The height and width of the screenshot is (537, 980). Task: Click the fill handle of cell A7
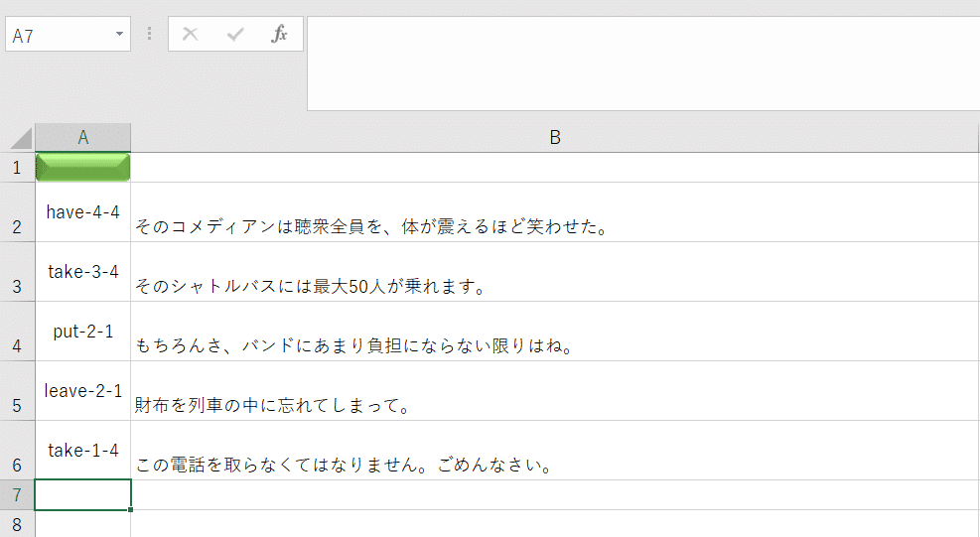tap(131, 509)
